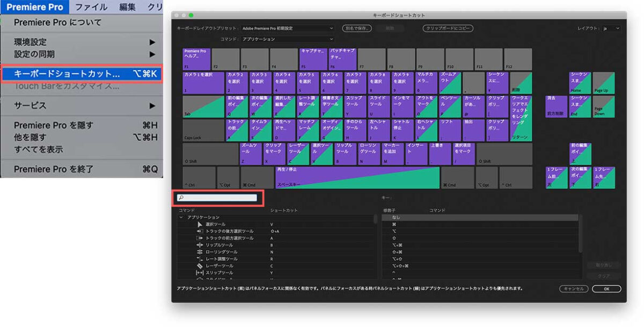
Task: Click the リップルツール row icon
Action: tap(200, 245)
